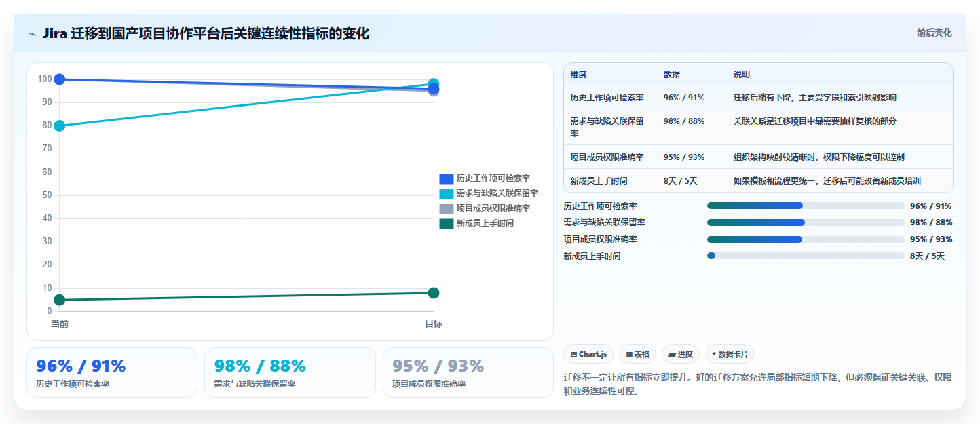Click table cell 项目成员权限准确率
980x424 pixels.
(x=607, y=157)
